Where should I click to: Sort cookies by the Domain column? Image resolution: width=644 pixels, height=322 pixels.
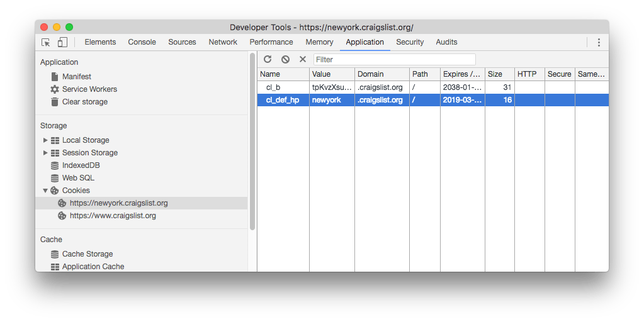[x=382, y=74]
